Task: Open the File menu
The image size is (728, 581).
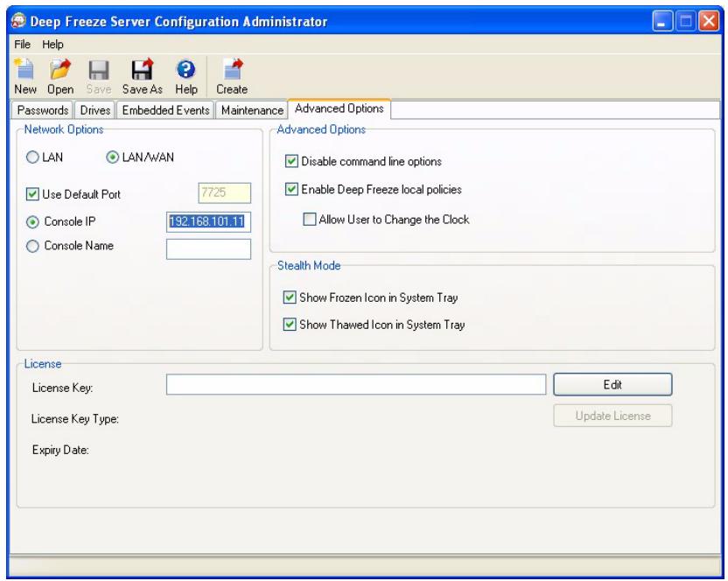Action: (x=22, y=44)
